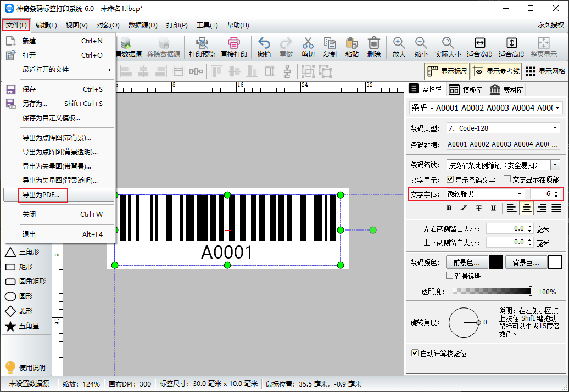Choose Save As (另存为) menu item

click(x=59, y=104)
